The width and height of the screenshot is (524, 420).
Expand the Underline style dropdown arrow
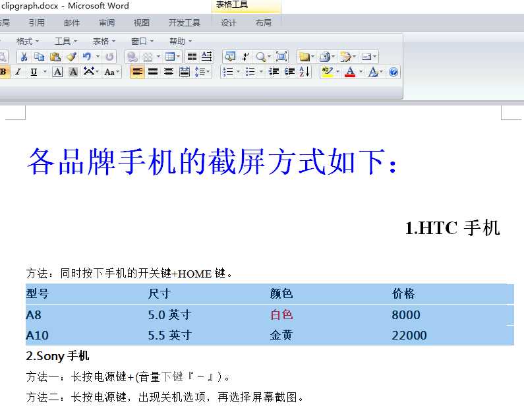click(45, 72)
